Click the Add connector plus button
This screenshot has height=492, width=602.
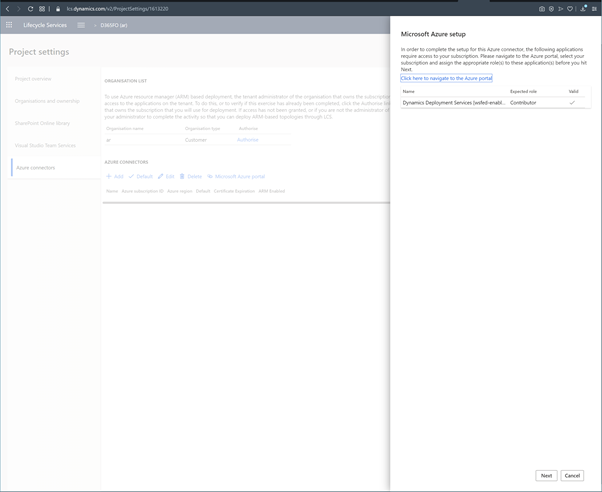coord(114,176)
